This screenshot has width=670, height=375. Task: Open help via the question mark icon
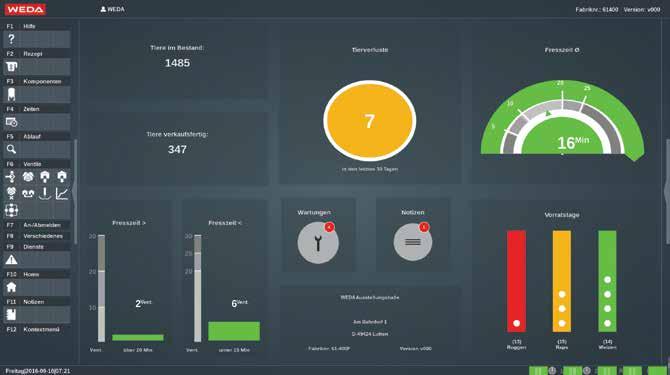click(x=11, y=39)
